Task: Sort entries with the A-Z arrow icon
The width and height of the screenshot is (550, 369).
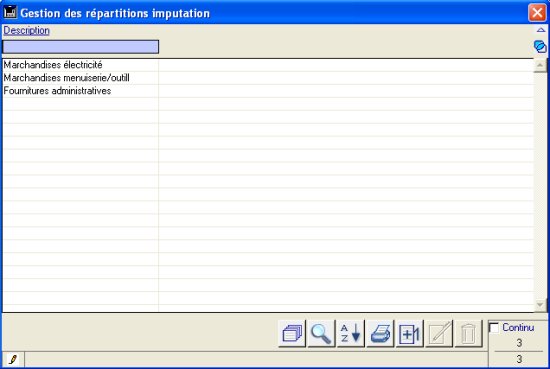Action: (x=351, y=333)
